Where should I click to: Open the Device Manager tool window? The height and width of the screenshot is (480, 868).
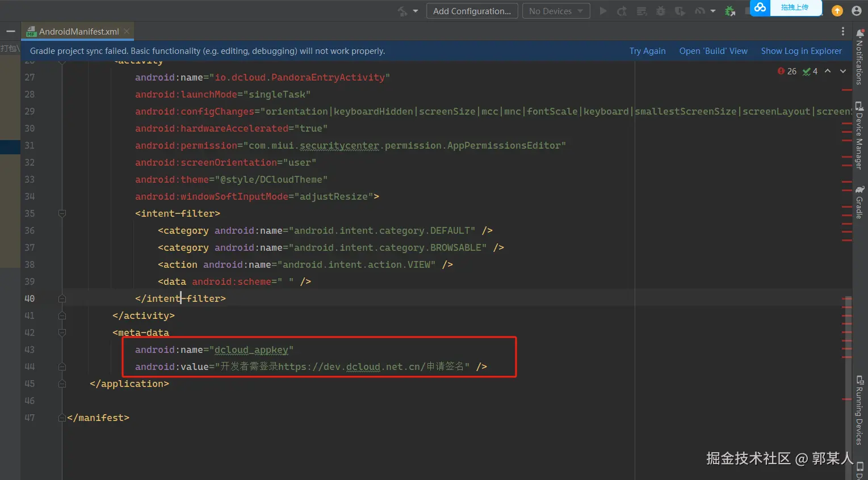pyautogui.click(x=859, y=135)
